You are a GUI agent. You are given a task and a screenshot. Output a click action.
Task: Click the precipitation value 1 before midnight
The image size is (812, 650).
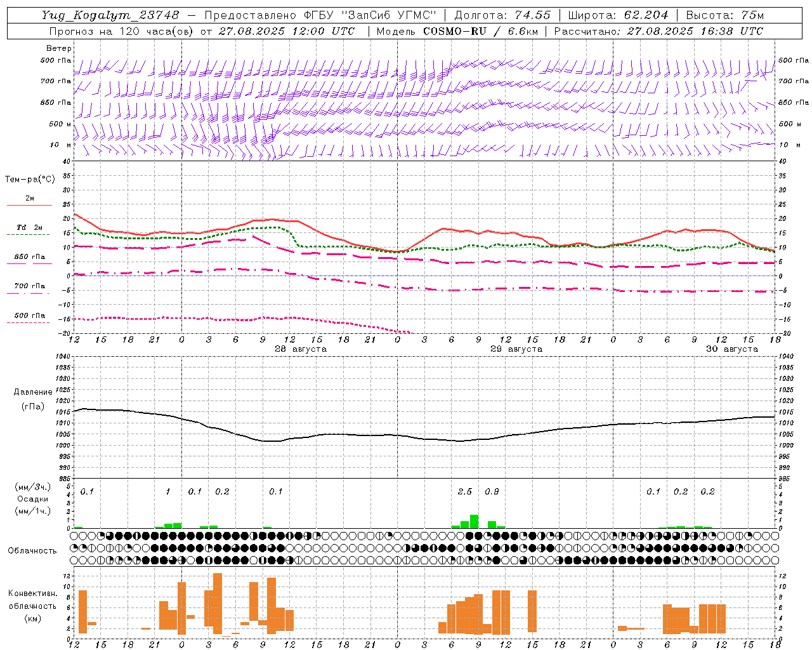167,491
